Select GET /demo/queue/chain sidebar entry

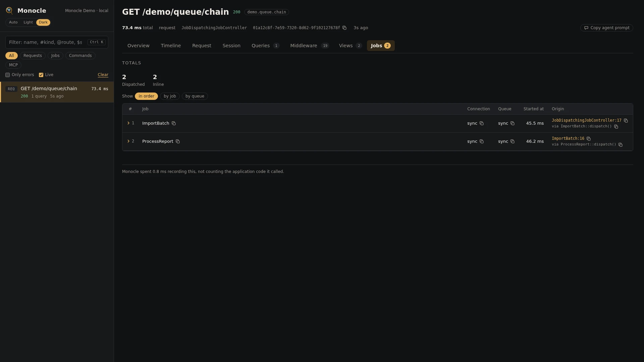click(57, 92)
